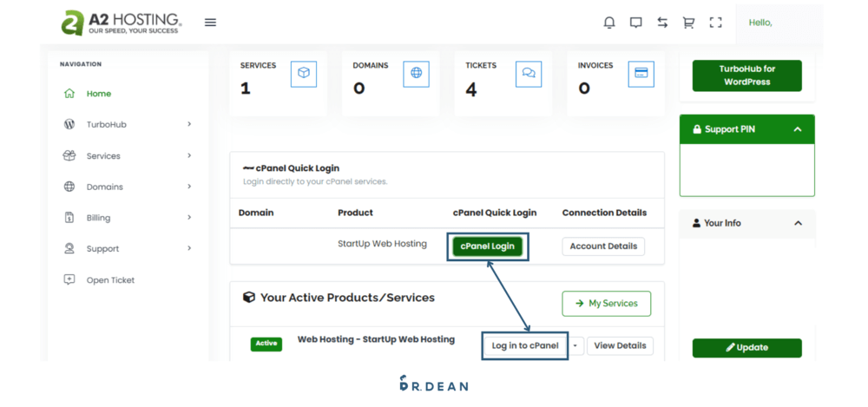Open the Tickets chat bubble icon
Image resolution: width=868 pixels, height=407 pixels.
coord(529,74)
